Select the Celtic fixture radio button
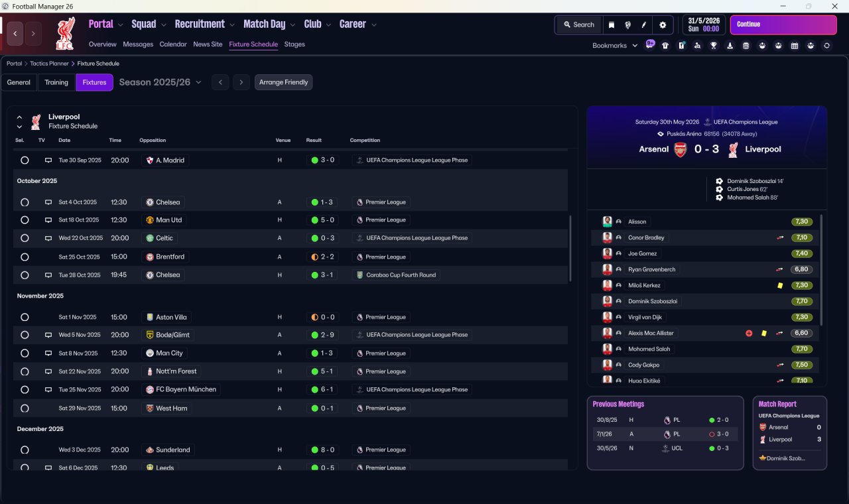Image resolution: width=849 pixels, height=504 pixels. [x=25, y=238]
